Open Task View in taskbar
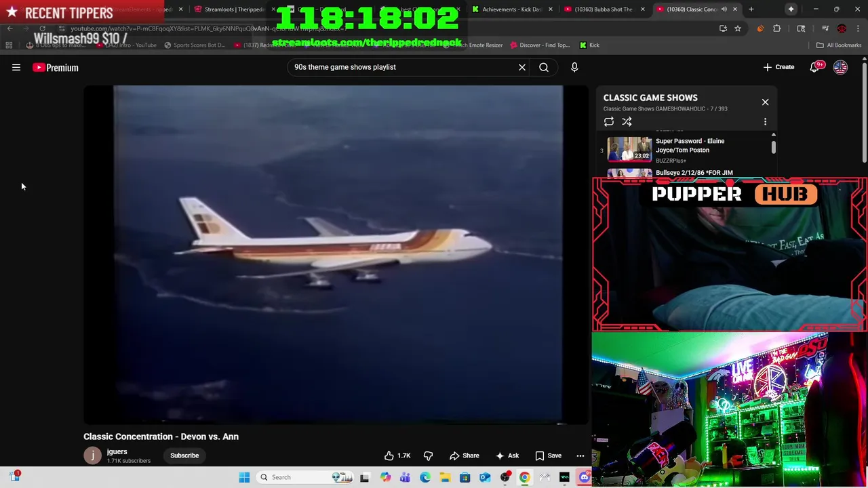The width and height of the screenshot is (868, 488). tap(365, 477)
